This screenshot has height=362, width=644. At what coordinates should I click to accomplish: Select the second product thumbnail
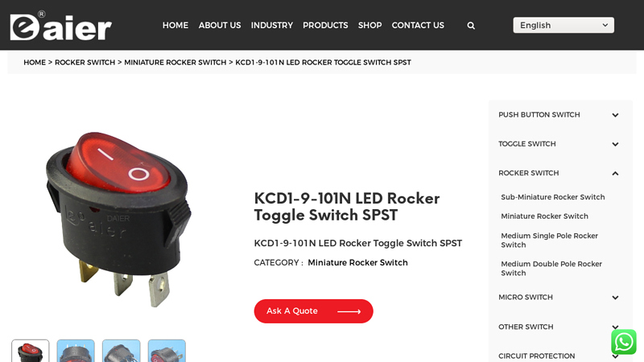(76, 351)
